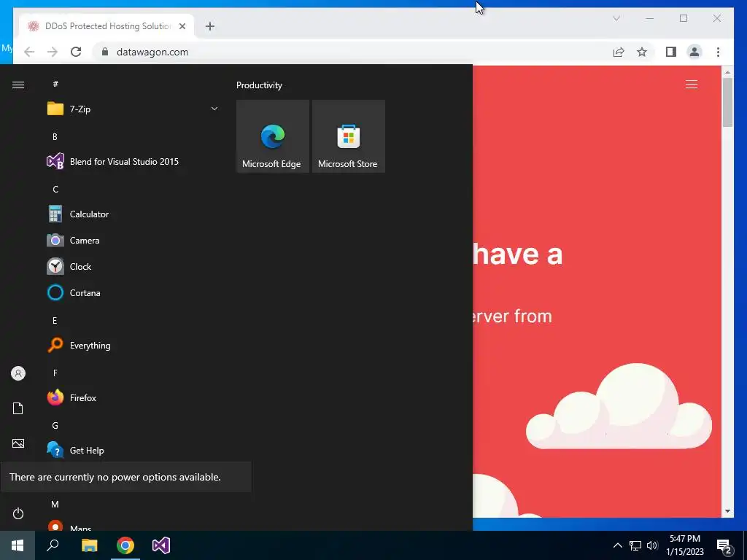Open Chrome's three-dot menu

click(x=718, y=52)
